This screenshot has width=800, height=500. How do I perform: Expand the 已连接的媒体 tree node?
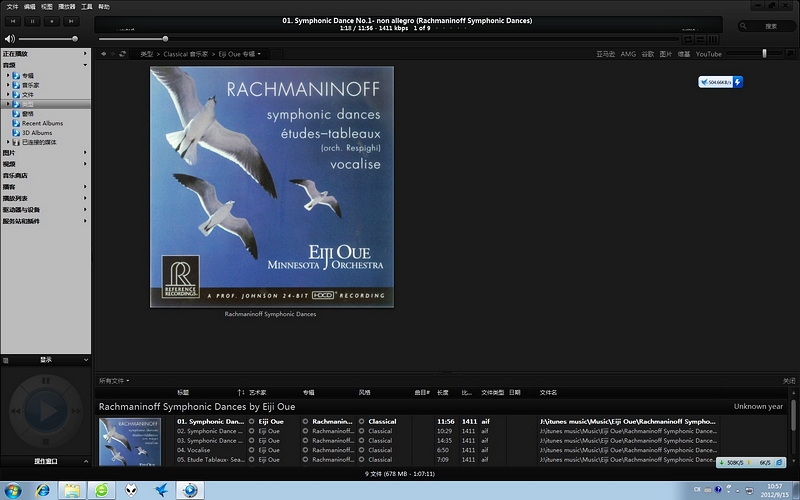(x=8, y=142)
